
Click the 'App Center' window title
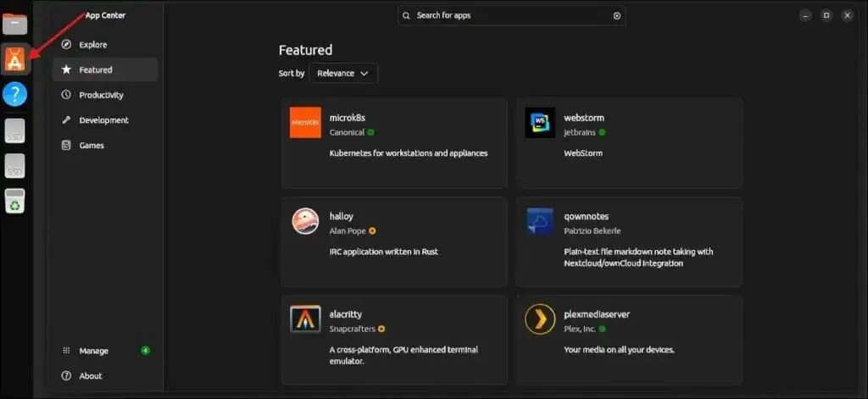105,15
